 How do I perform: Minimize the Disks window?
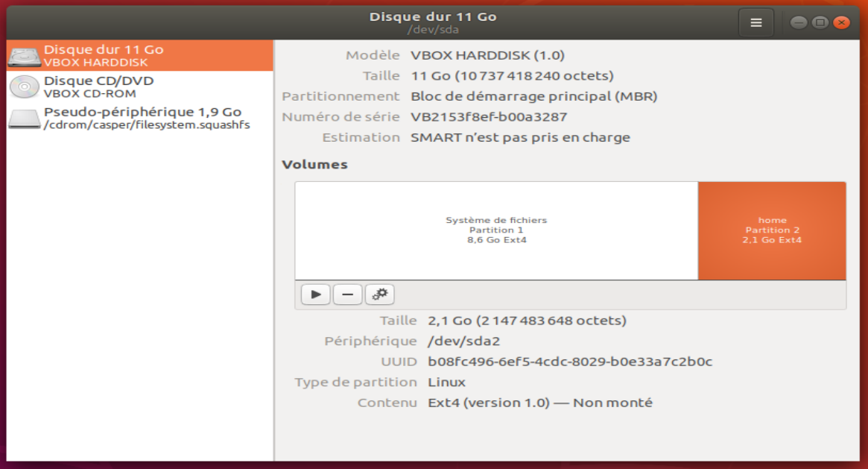pos(798,23)
